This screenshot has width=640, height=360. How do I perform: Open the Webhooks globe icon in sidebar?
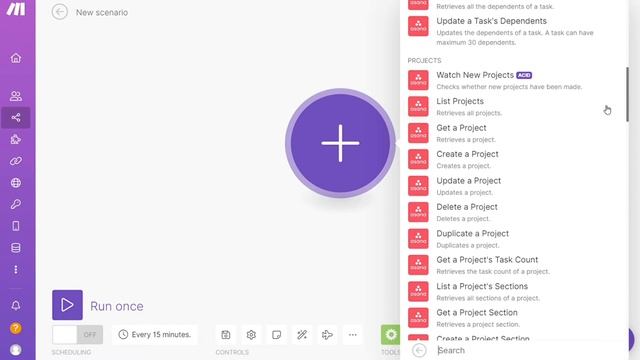(x=16, y=183)
